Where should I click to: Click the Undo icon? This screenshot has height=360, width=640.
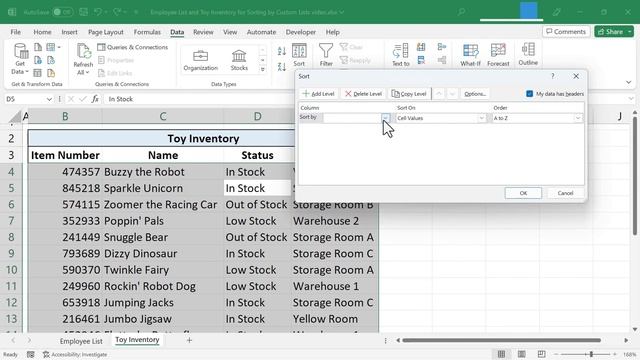pyautogui.click(x=98, y=12)
